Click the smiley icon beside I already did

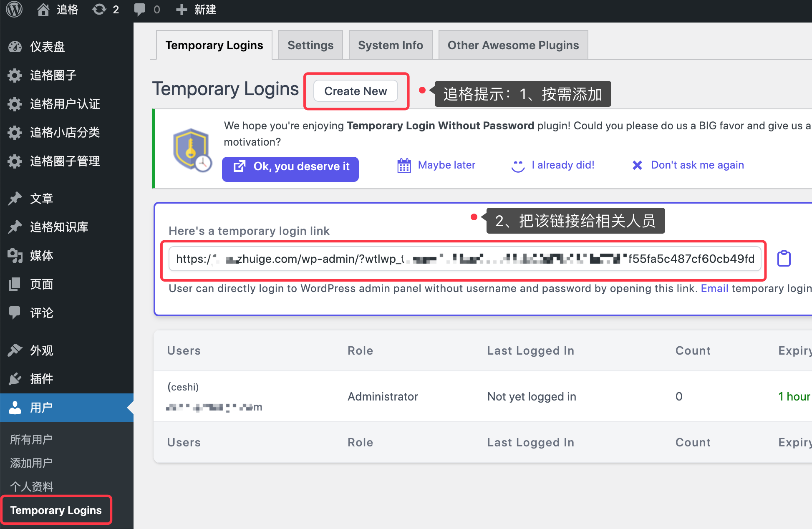pos(518,166)
